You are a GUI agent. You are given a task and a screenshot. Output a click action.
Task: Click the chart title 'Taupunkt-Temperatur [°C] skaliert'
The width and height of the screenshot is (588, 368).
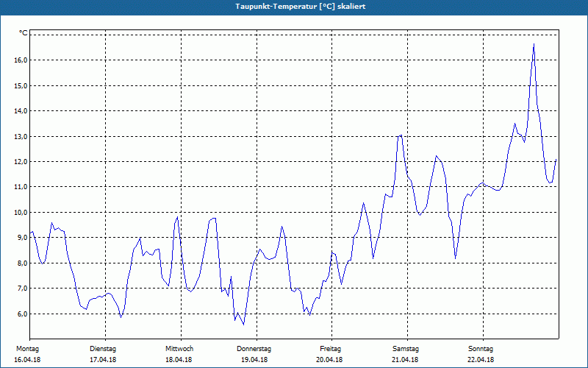(301, 7)
